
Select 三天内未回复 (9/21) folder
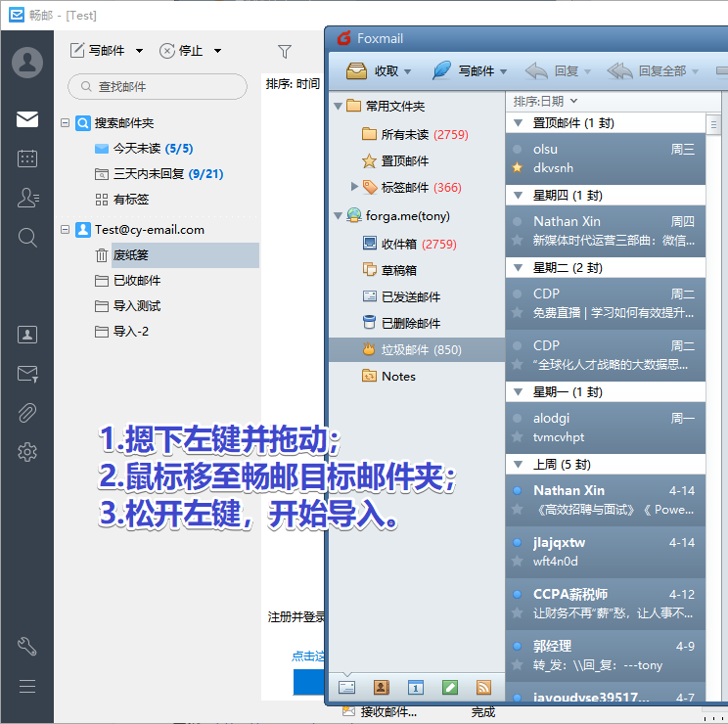[x=159, y=174]
